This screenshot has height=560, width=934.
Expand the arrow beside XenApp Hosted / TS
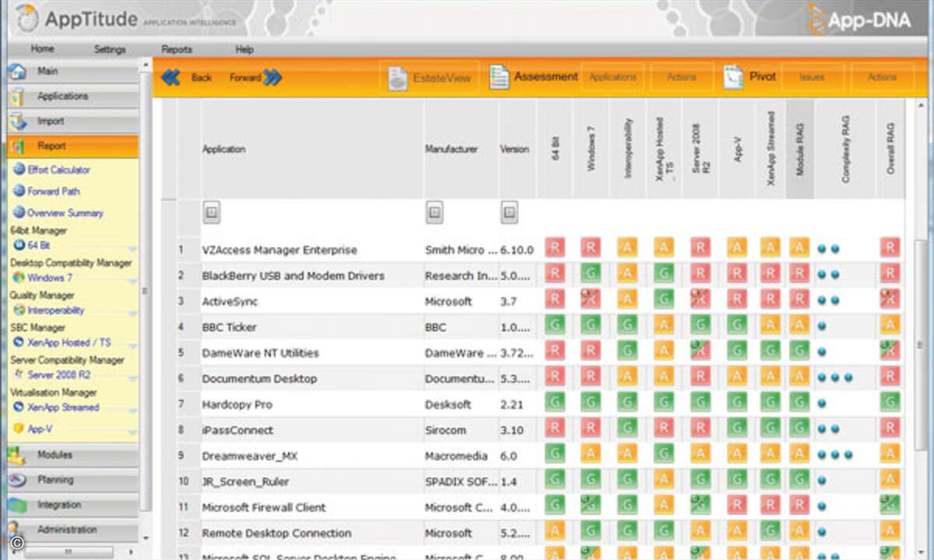click(132, 346)
